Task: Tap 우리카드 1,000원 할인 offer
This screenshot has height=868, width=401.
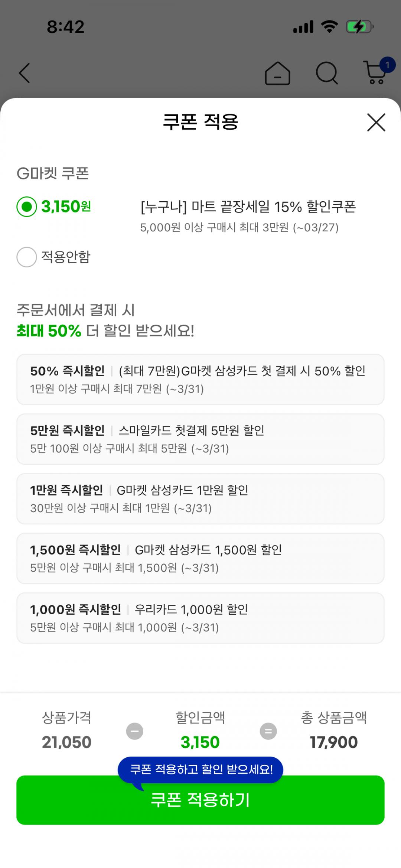Action: (x=200, y=618)
